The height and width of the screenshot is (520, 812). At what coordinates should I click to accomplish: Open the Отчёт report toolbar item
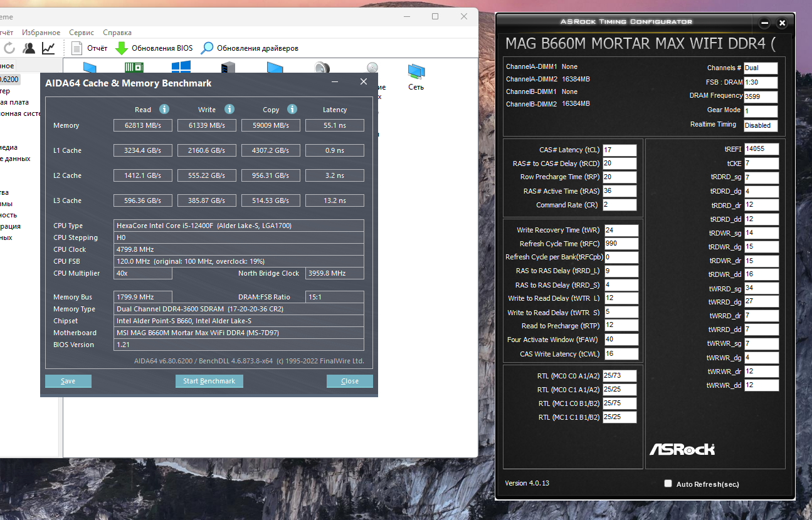click(89, 48)
